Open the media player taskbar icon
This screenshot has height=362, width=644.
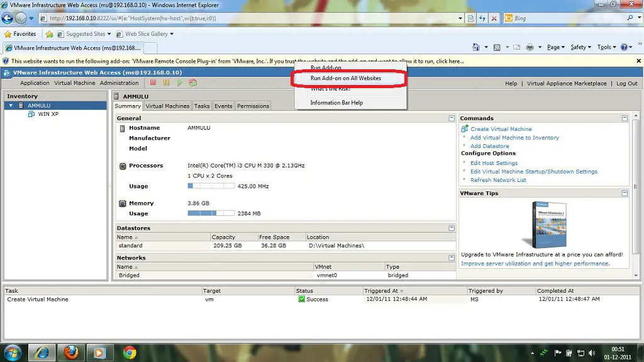coord(99,353)
